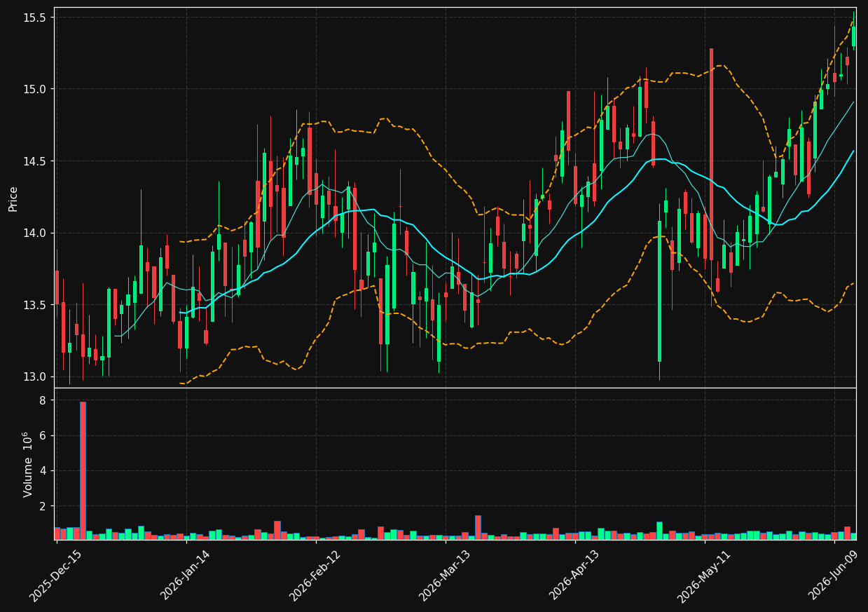Click the 2026-Jun-09 date label
Viewport: 868px width, 612px height.
tap(834, 576)
